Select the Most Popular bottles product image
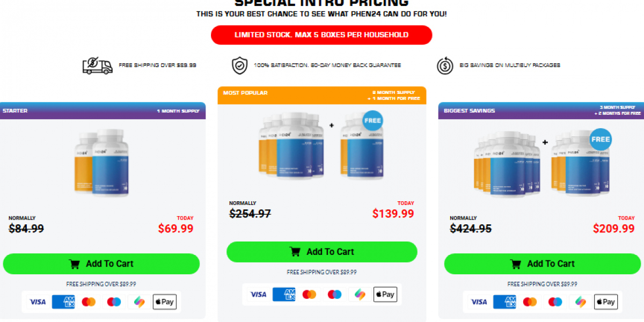The width and height of the screenshot is (644, 322). [x=321, y=145]
